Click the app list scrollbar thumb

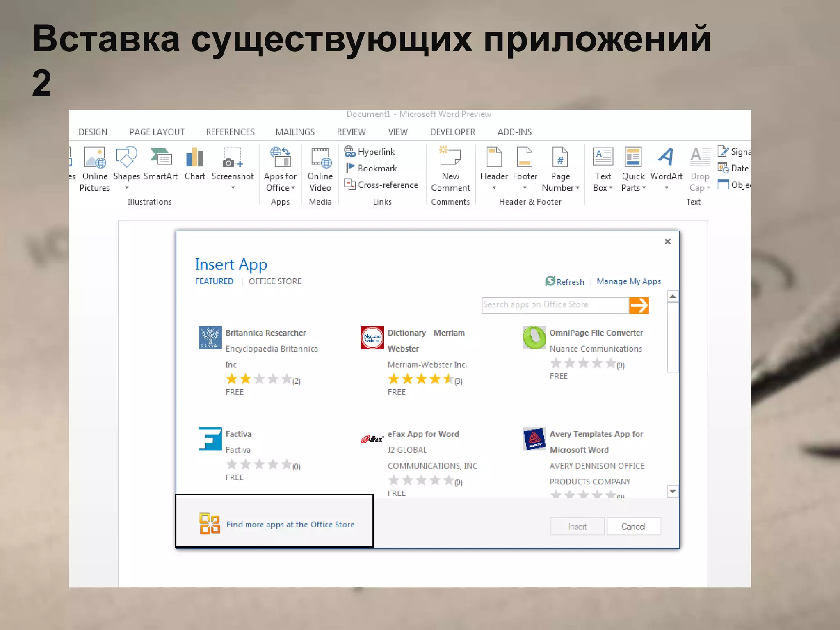coord(673,338)
